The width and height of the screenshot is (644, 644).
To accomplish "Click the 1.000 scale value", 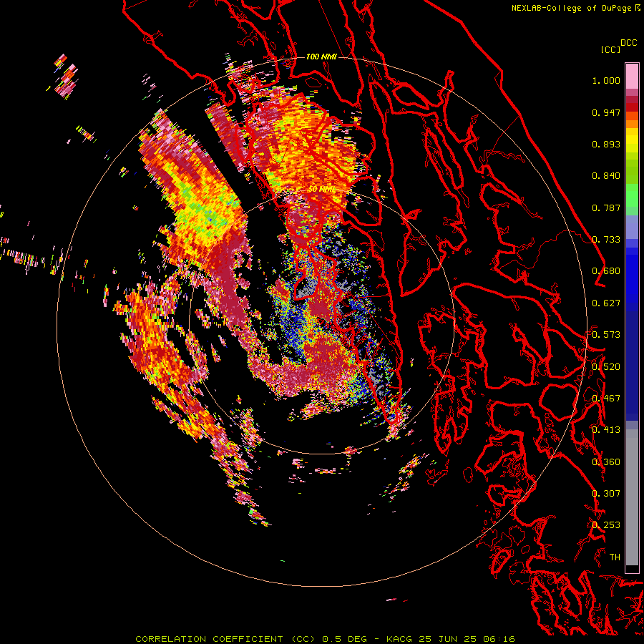I will pyautogui.click(x=606, y=80).
